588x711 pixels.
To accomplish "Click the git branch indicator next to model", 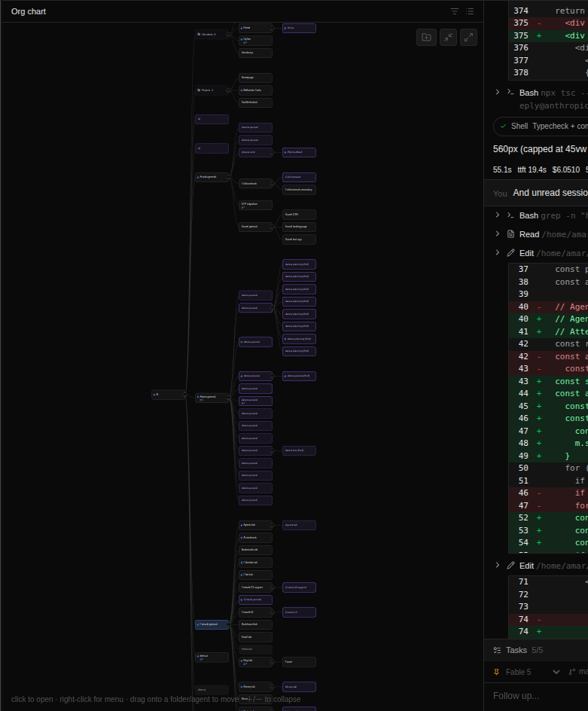I will pyautogui.click(x=578, y=672).
